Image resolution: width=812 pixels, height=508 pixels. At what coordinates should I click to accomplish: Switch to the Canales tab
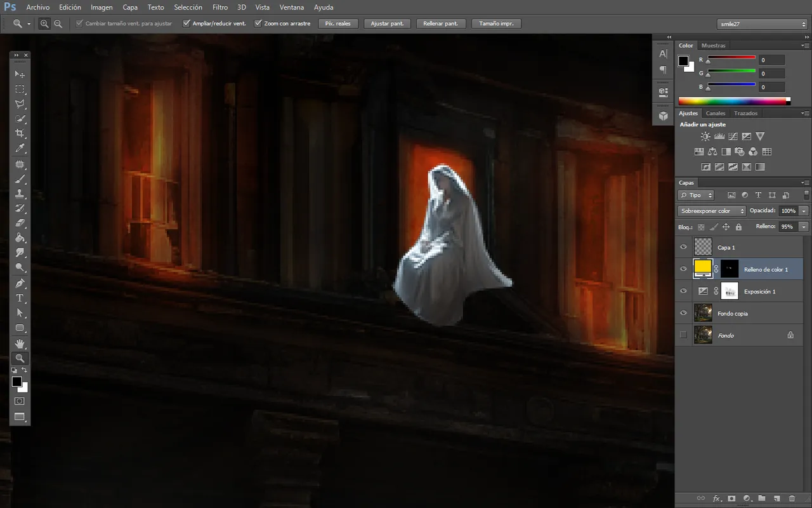tap(716, 113)
